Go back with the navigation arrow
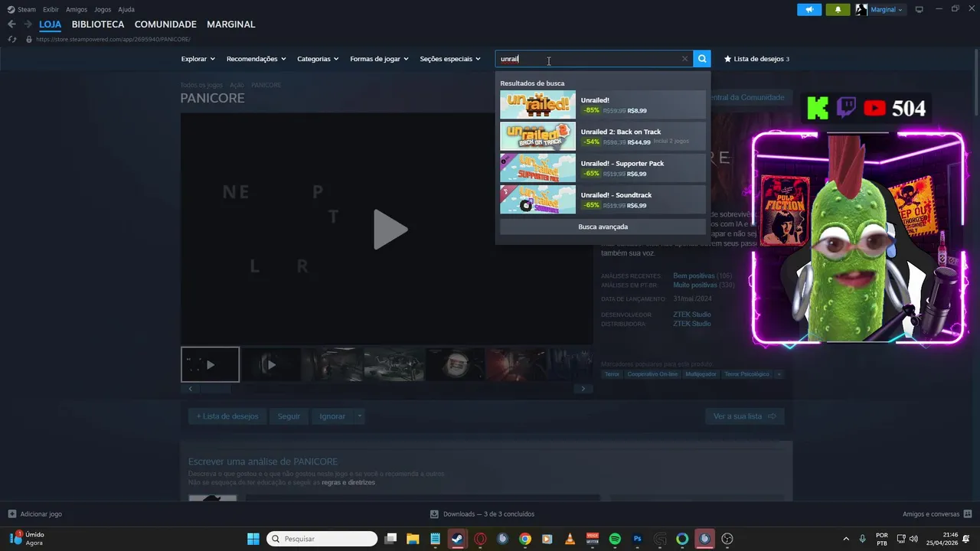The height and width of the screenshot is (551, 980). 11,24
